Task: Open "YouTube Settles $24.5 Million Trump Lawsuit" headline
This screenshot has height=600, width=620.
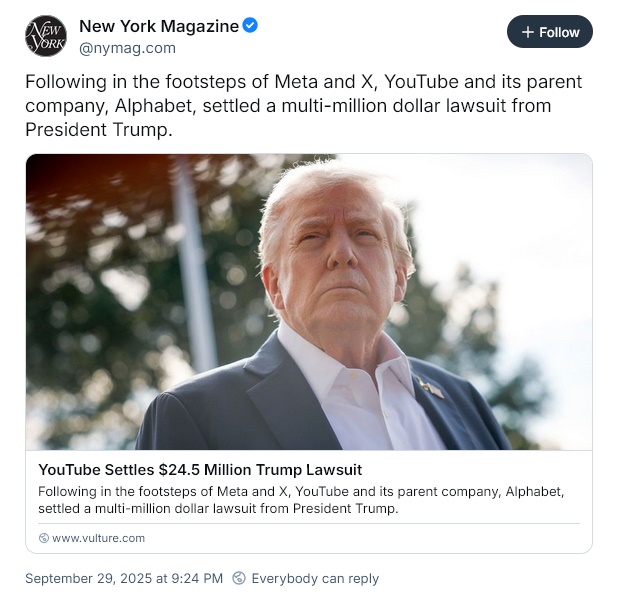Action: click(200, 469)
